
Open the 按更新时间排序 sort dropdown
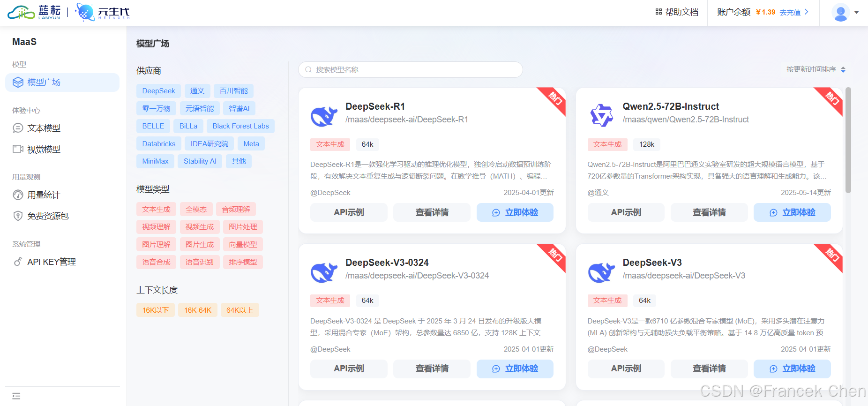[x=816, y=69]
